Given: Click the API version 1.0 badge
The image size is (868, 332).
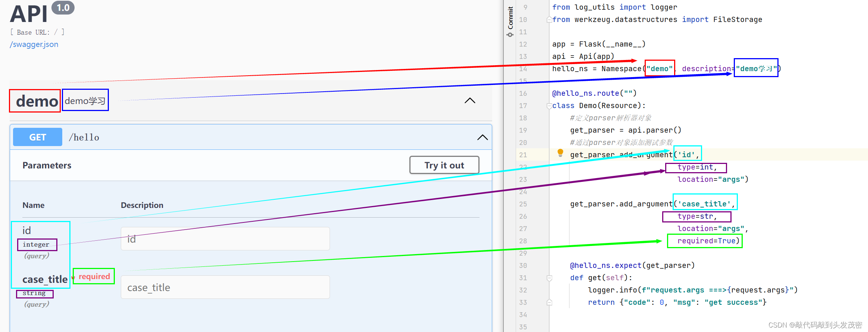Looking at the screenshot, I should pyautogui.click(x=63, y=8).
